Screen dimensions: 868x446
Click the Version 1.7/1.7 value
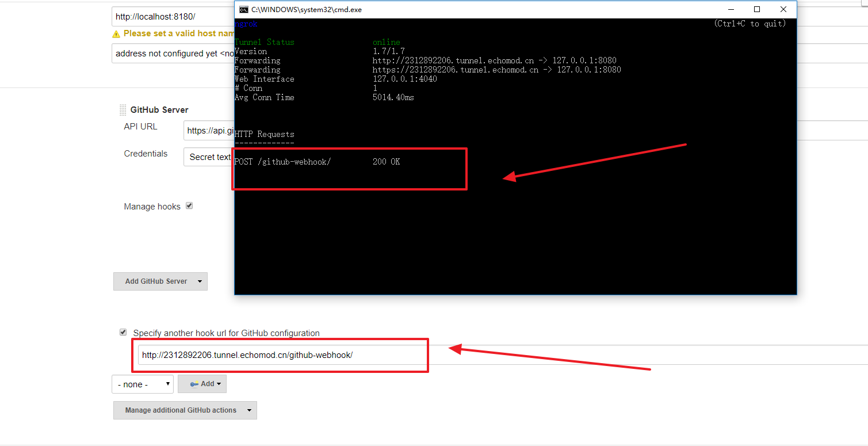click(x=389, y=51)
